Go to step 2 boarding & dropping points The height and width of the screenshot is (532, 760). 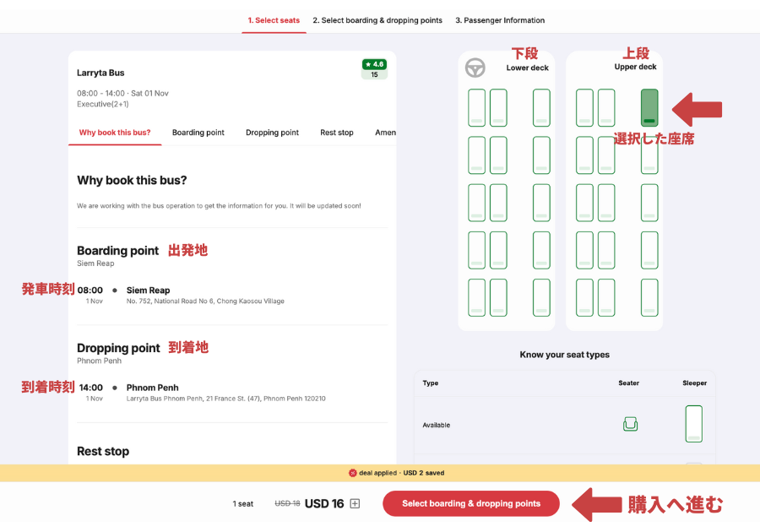point(377,20)
